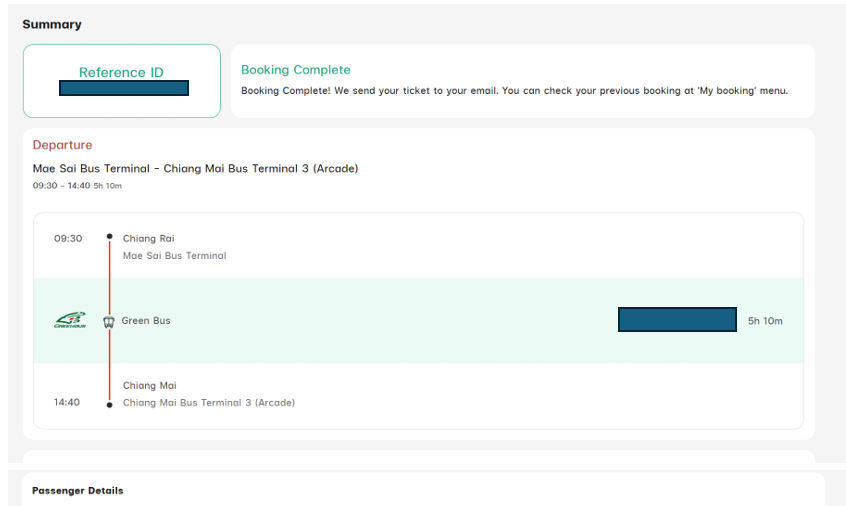Select Mae Sai to Chiang Mai route title
The image size is (846, 506).
click(195, 168)
